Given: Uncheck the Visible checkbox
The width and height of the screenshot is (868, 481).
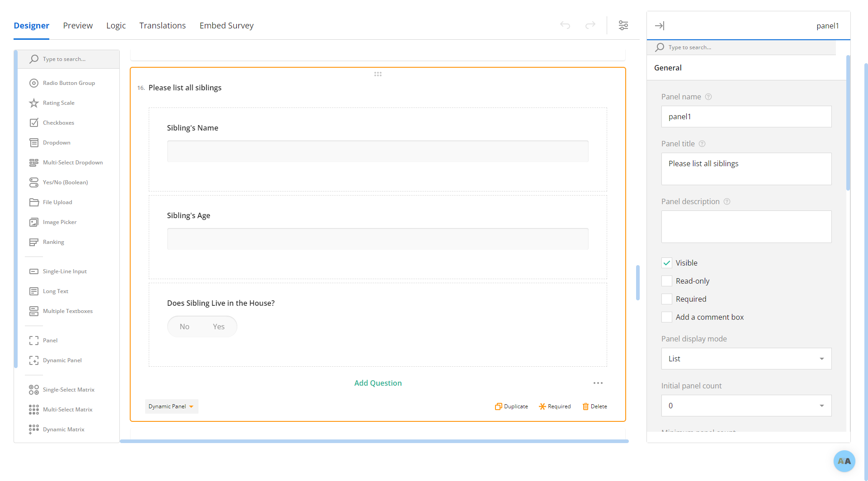Looking at the screenshot, I should (x=667, y=263).
